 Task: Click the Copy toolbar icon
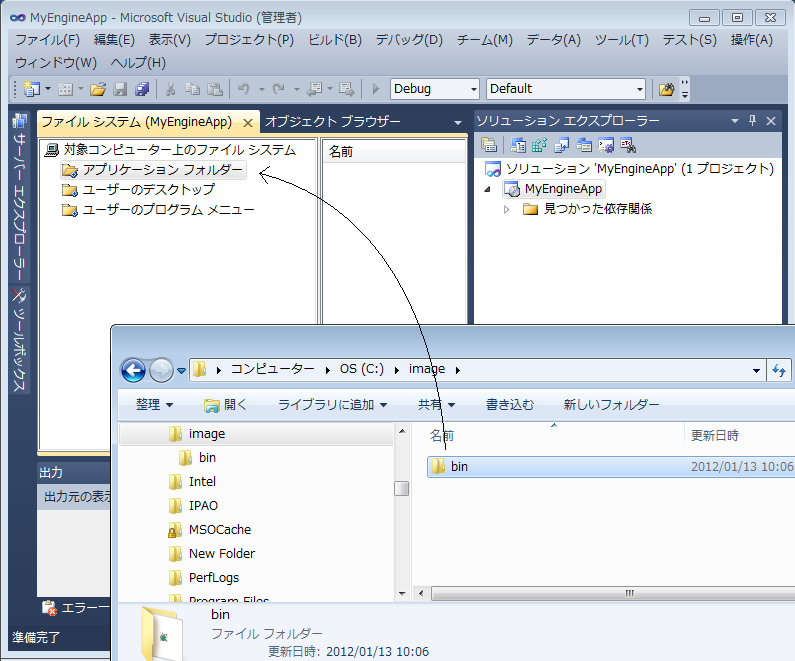[x=193, y=89]
